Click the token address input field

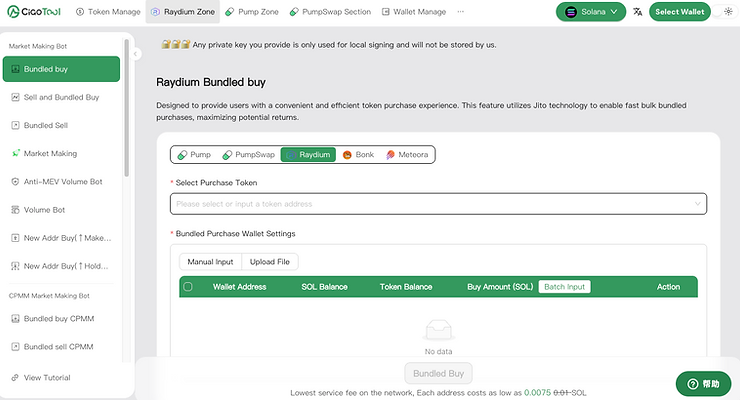[438, 204]
